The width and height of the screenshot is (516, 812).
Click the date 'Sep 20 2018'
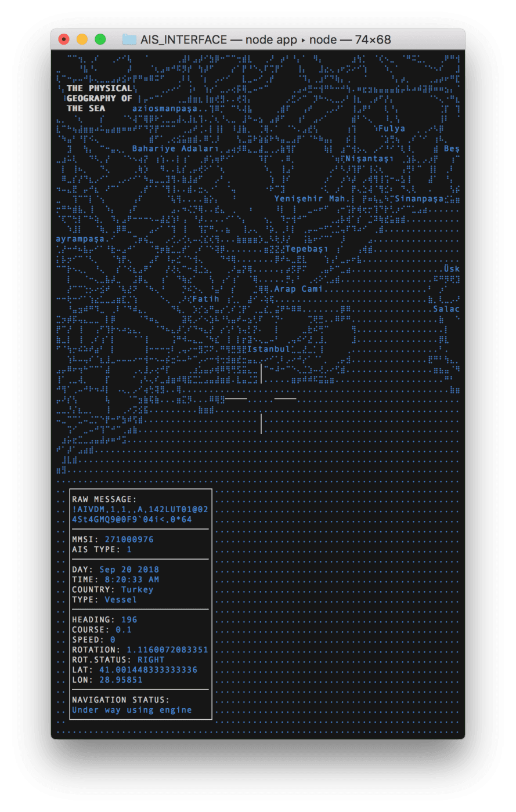(129, 570)
